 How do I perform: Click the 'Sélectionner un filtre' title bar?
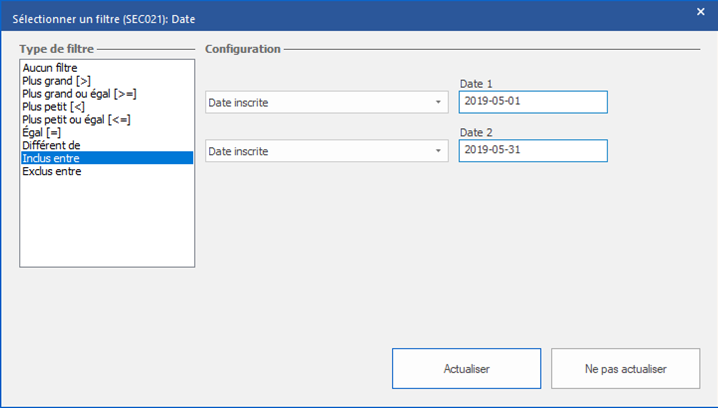pyautogui.click(x=300, y=13)
